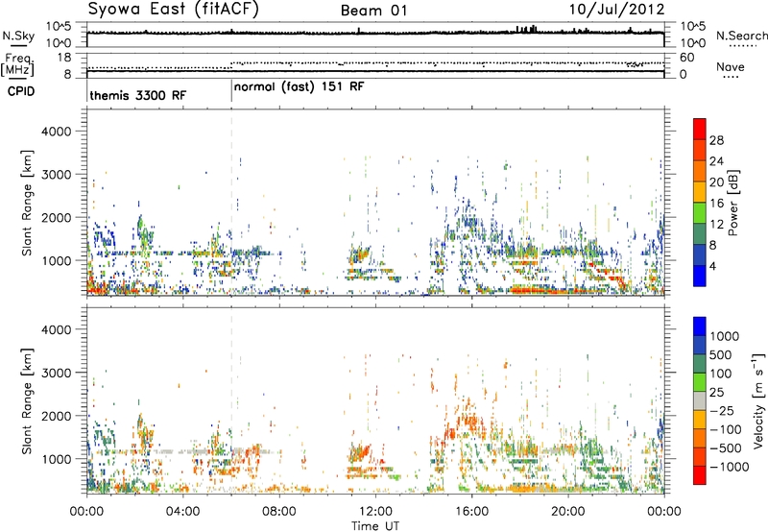Click the date '10/Jul/2012'
The image size is (768, 532).
point(617,10)
